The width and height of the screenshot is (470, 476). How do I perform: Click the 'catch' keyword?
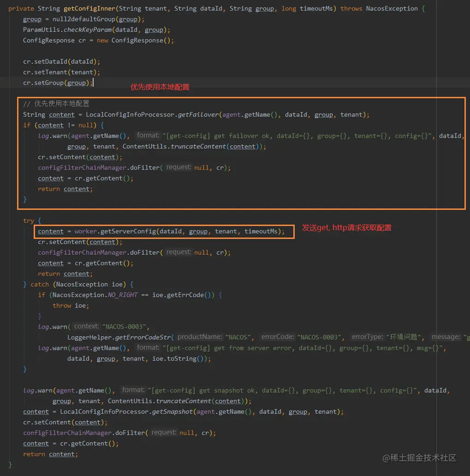[40, 285]
